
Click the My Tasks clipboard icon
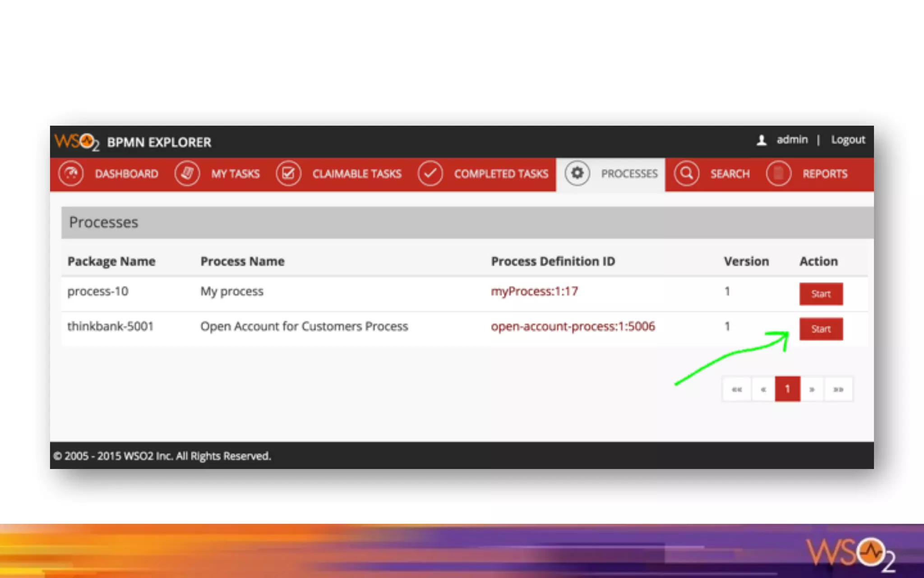tap(187, 174)
